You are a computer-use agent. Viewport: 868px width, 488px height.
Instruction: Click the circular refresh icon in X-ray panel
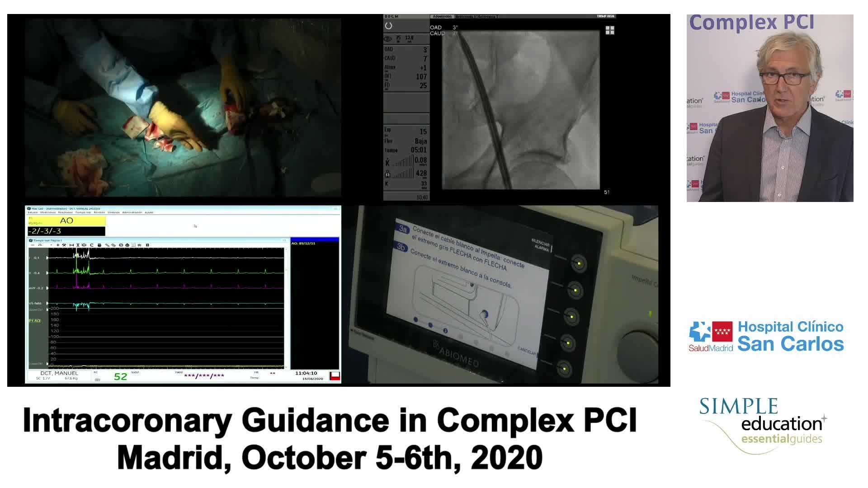coord(388,26)
